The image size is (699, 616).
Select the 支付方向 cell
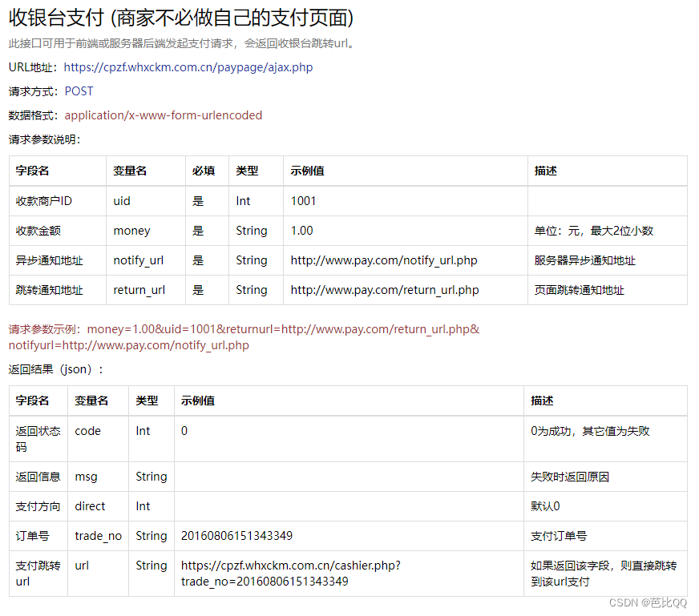tap(38, 506)
